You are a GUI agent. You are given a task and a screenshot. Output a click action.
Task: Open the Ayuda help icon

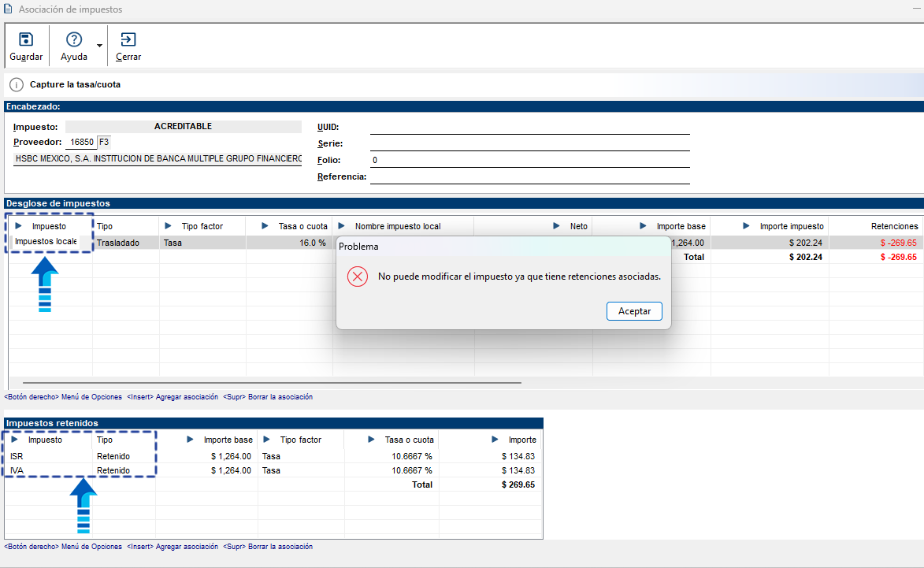(74, 40)
